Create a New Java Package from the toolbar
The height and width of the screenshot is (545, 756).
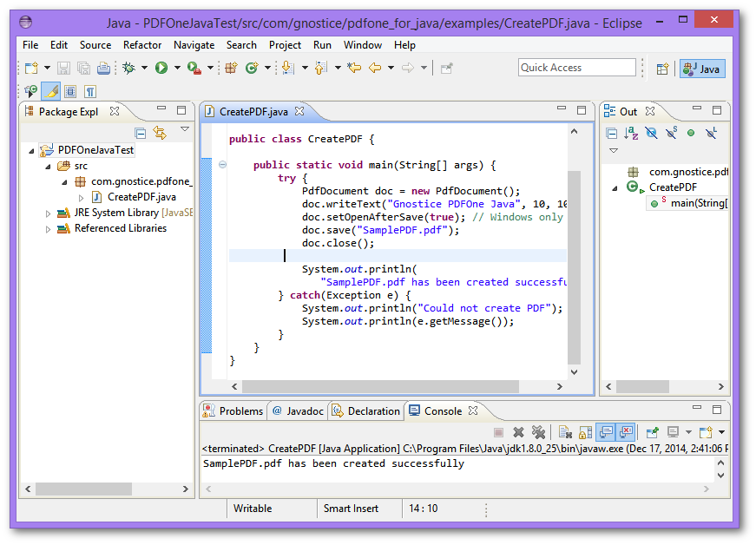pos(231,68)
